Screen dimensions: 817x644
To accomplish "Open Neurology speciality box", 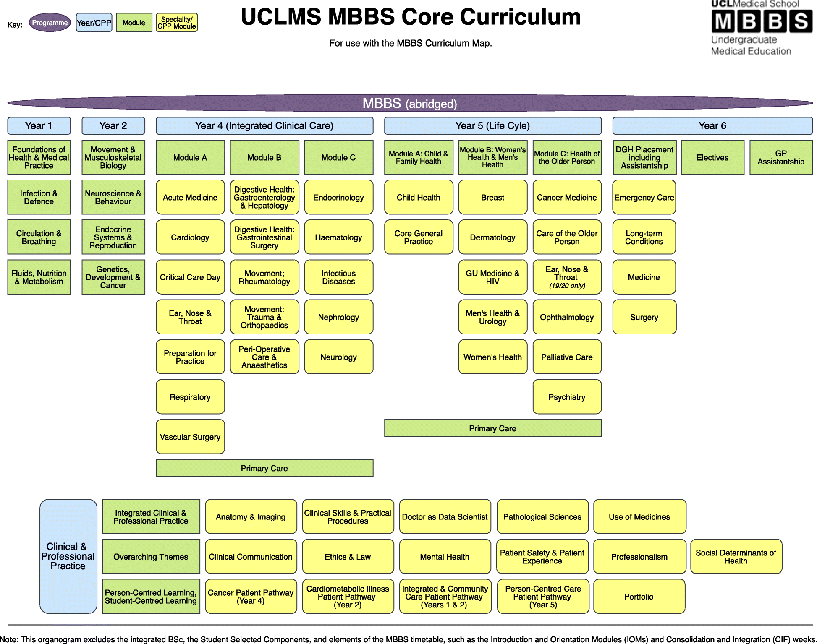I will tap(339, 357).
